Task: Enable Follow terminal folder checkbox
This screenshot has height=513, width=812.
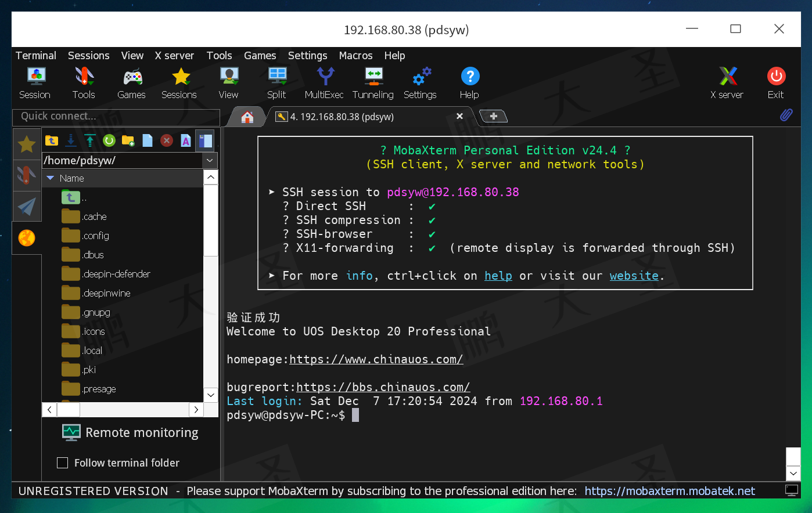Action: tap(63, 463)
